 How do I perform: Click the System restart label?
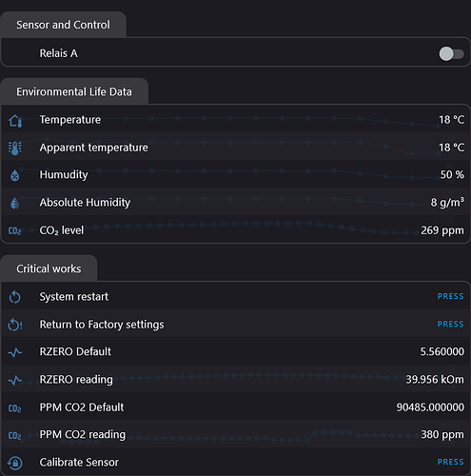coord(73,297)
